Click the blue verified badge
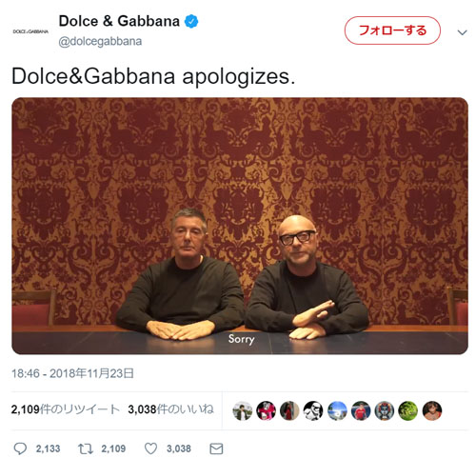476x458 pixels. [191, 22]
